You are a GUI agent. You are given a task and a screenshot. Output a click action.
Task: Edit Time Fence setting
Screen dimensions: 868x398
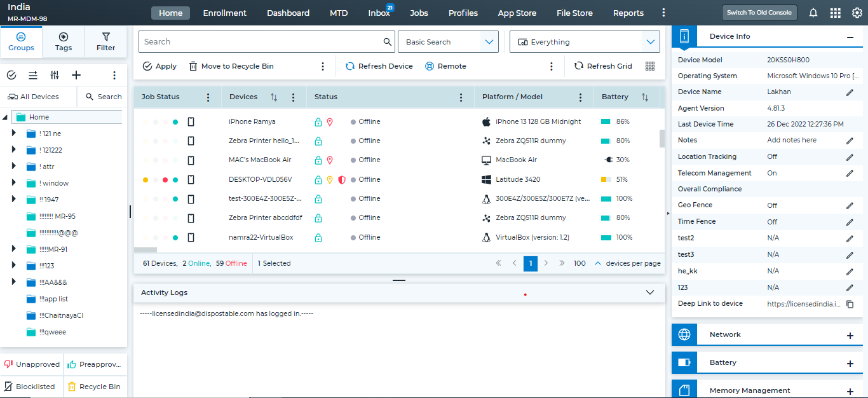point(850,223)
